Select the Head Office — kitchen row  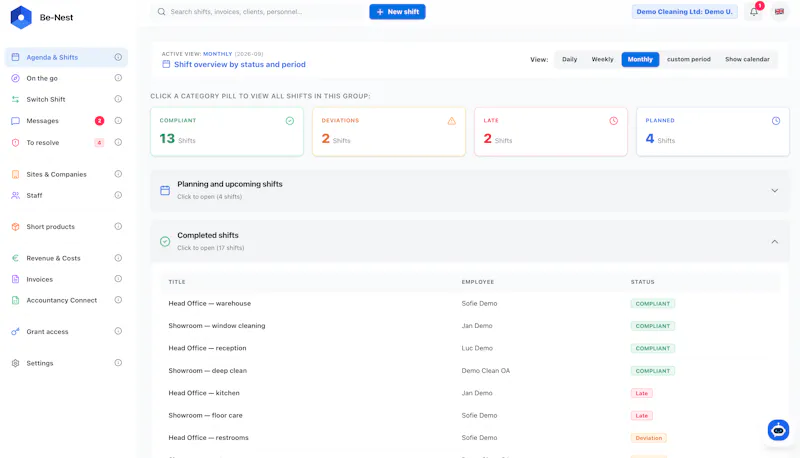470,393
